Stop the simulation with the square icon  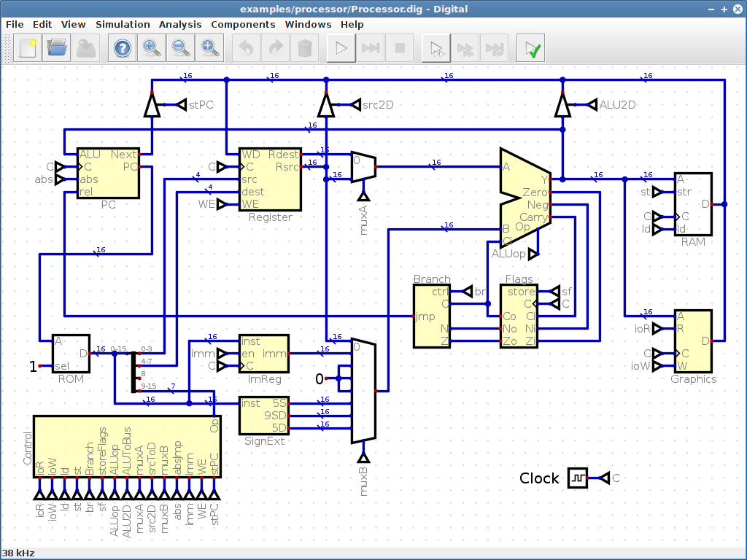[x=399, y=47]
